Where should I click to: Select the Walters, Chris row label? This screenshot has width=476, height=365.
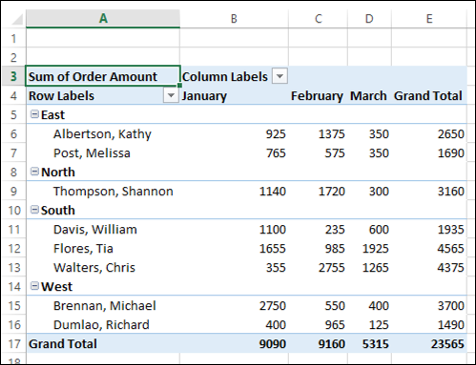pyautogui.click(x=94, y=268)
